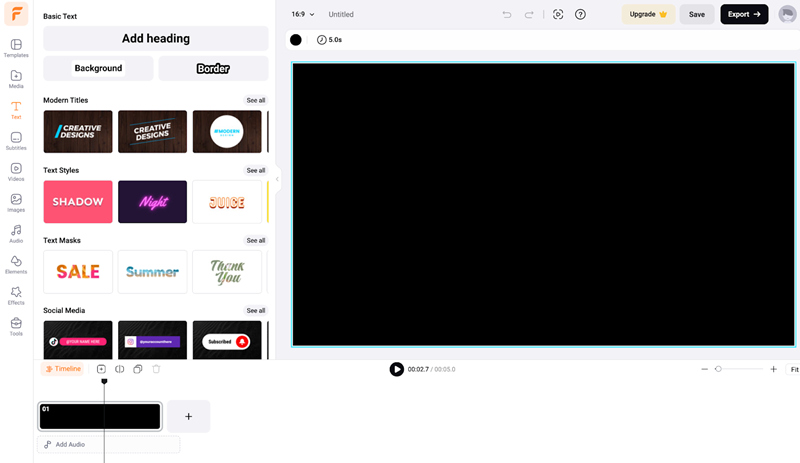Switch to the Videos tab

16,172
